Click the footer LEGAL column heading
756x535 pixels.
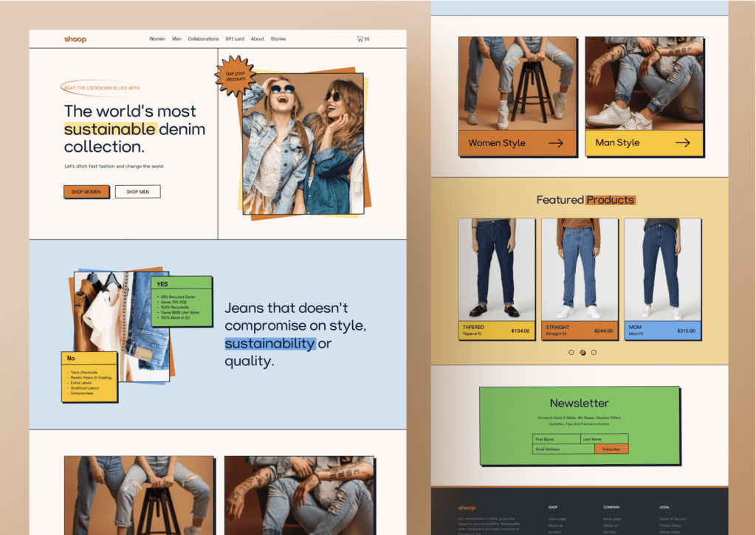tap(664, 508)
